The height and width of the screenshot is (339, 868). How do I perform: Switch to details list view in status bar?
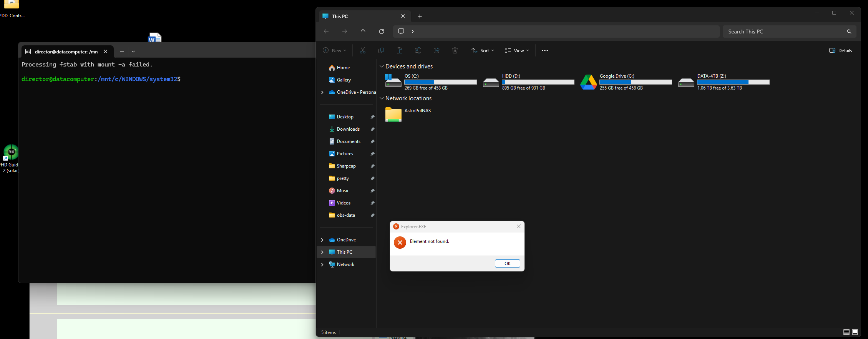pyautogui.click(x=846, y=332)
